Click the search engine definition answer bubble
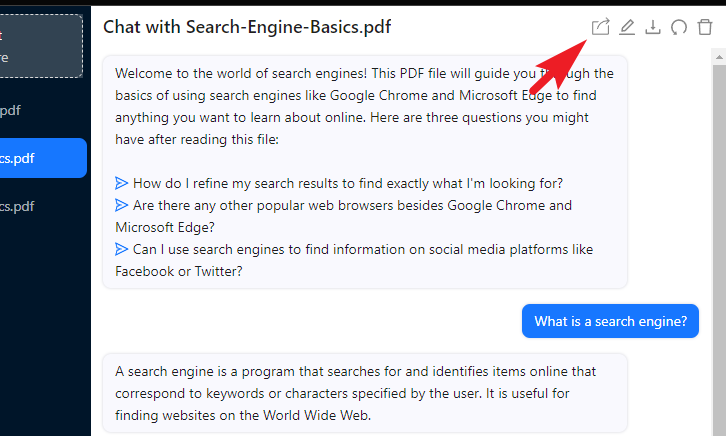The image size is (726, 436). tap(365, 393)
